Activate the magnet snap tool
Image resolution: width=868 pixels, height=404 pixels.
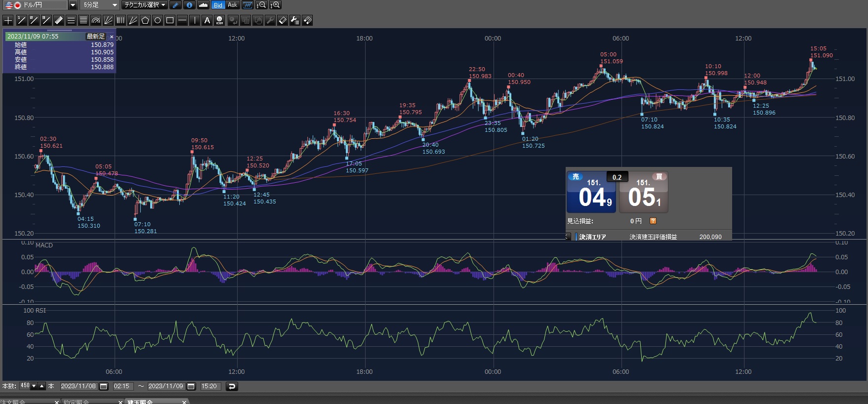(307, 20)
